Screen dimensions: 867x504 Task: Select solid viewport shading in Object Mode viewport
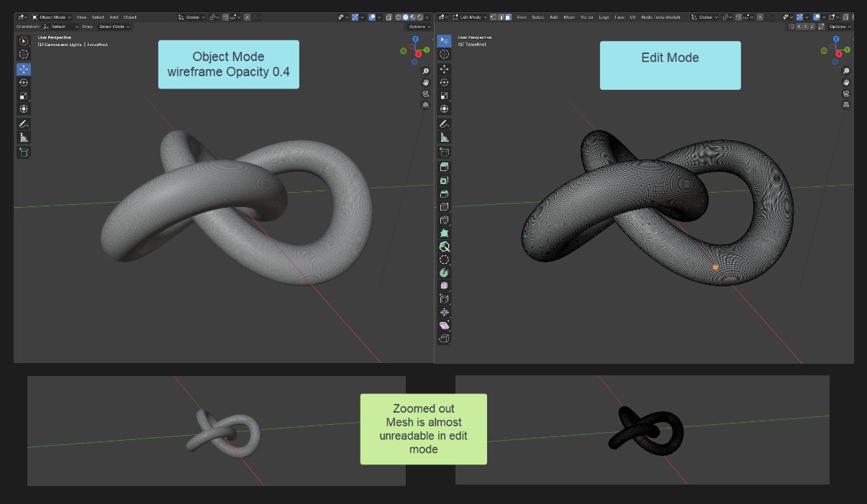point(406,17)
